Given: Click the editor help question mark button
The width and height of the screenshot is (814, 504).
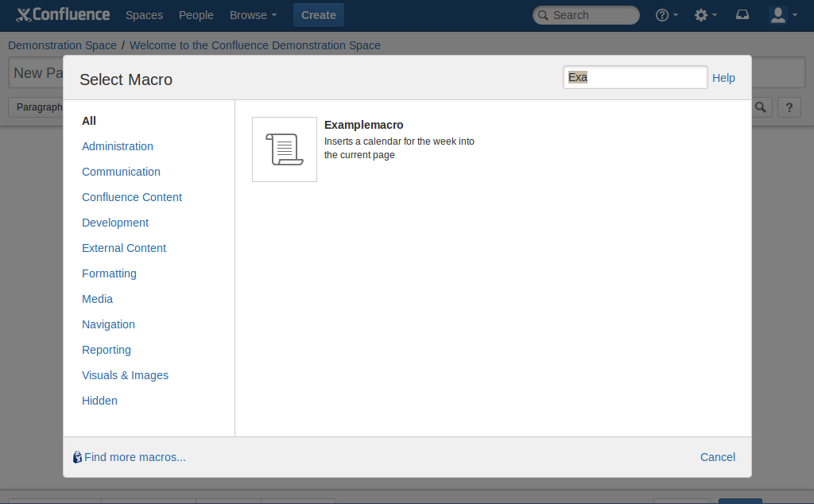Looking at the screenshot, I should 789,107.
